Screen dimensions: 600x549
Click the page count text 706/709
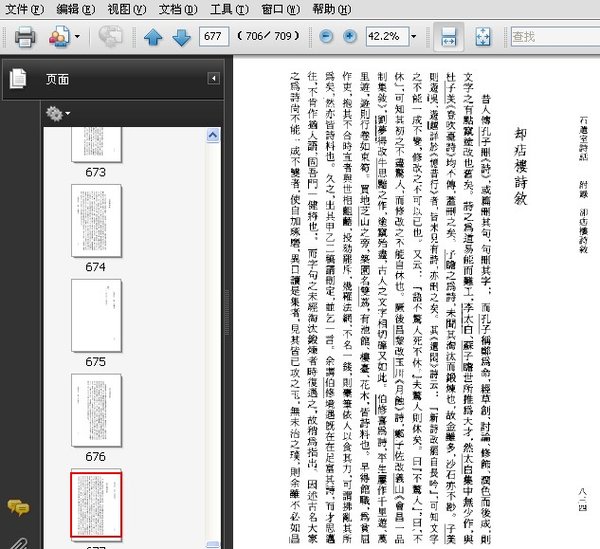tap(268, 36)
